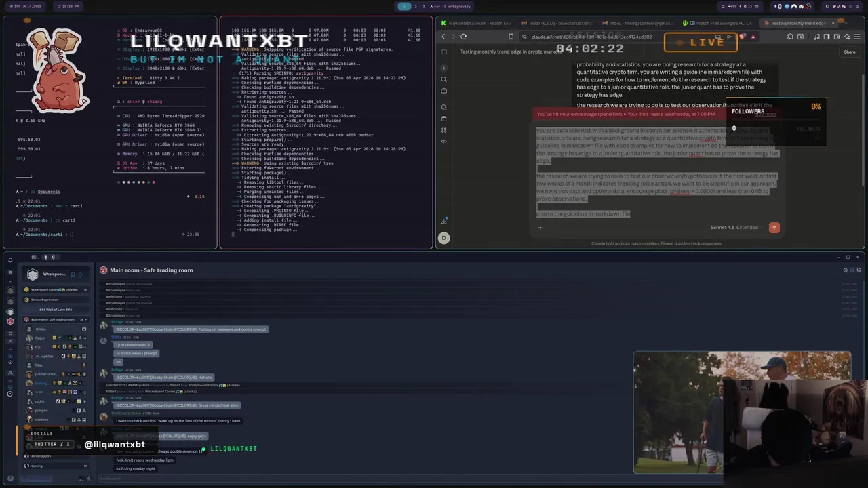The image size is (868, 488).
Task: Switch to workspace 2 in the top bar
Action: pyautogui.click(x=415, y=6)
